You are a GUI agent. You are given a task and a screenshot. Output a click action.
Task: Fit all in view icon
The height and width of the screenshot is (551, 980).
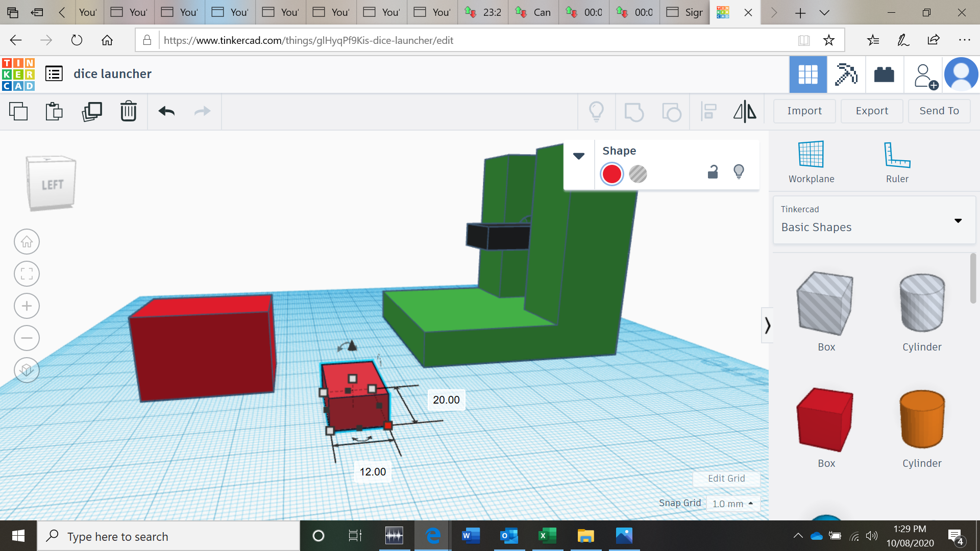point(27,274)
